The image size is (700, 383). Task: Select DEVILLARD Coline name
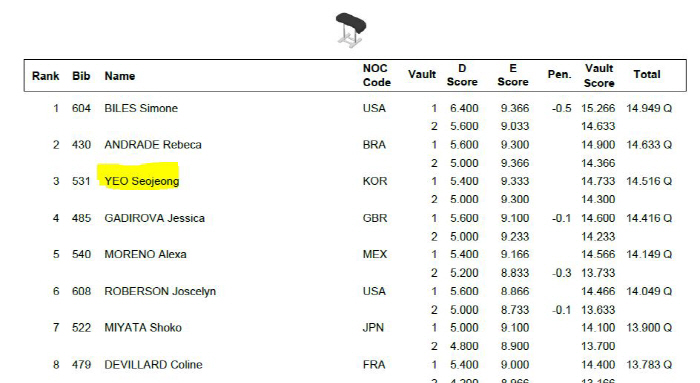(154, 364)
